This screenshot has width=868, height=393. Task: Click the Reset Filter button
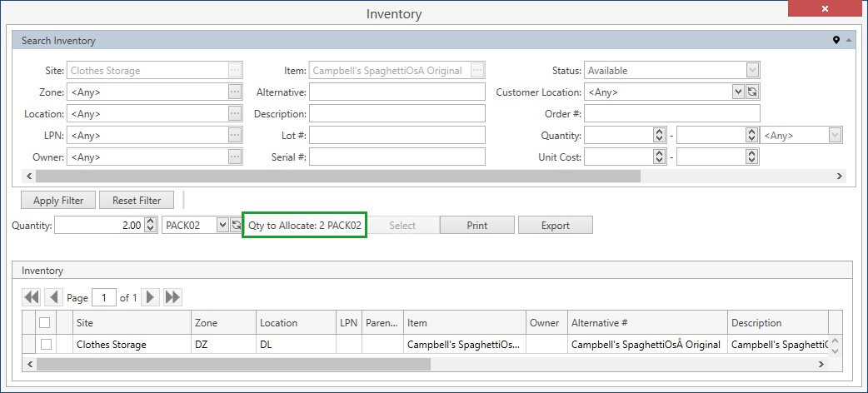tap(137, 201)
